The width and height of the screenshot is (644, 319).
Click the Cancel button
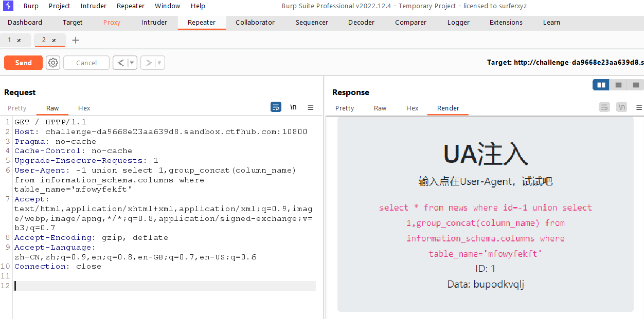[86, 63]
